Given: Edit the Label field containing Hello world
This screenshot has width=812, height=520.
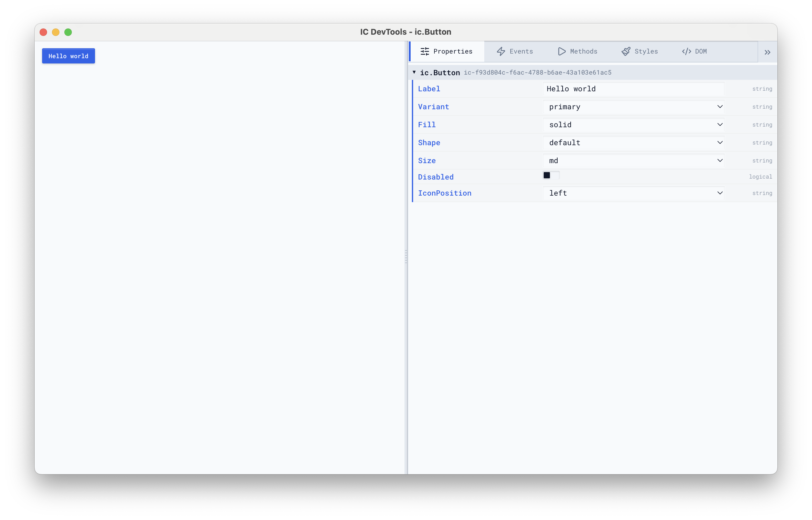Looking at the screenshot, I should point(634,89).
